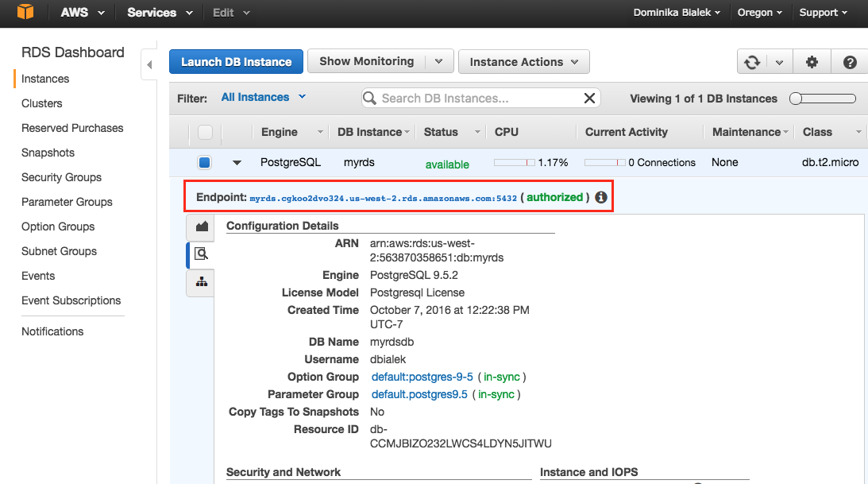Sort by Engine column header
Screen dimensions: 868x484
tap(280, 133)
